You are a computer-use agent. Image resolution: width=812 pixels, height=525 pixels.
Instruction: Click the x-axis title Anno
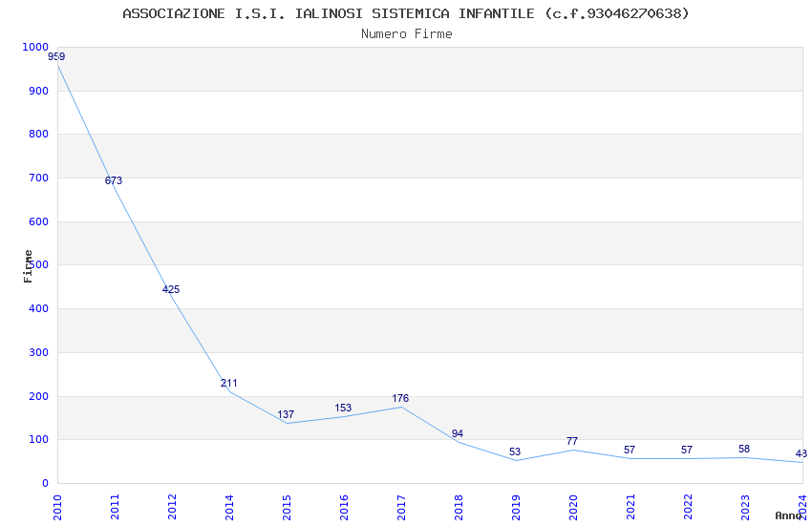pyautogui.click(x=788, y=515)
